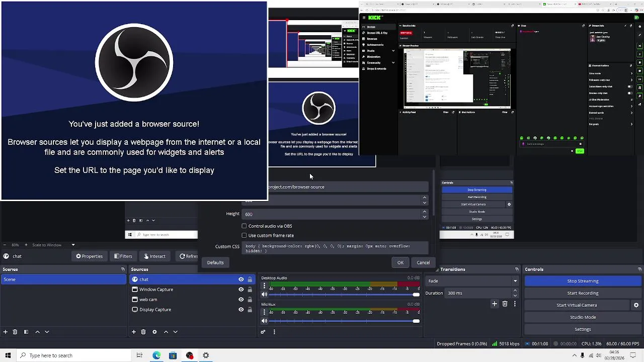Click OBS Studio icon in the taskbar
The height and width of the screenshot is (362, 644).
tap(190, 355)
